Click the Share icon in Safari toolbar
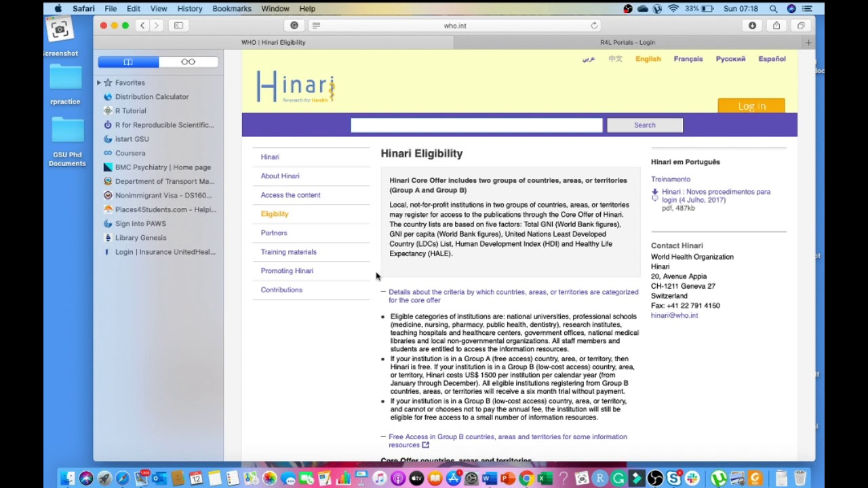The width and height of the screenshot is (868, 488). click(x=776, y=25)
